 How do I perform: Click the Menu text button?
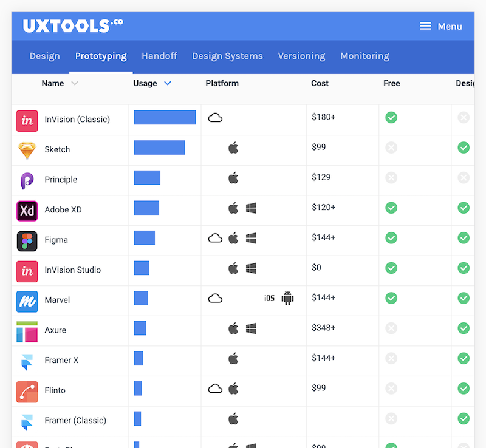(x=450, y=27)
